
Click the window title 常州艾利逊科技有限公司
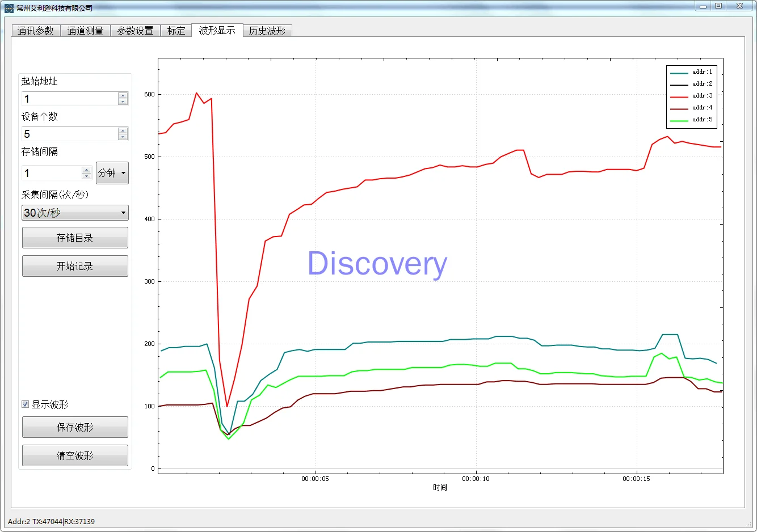coord(54,8)
